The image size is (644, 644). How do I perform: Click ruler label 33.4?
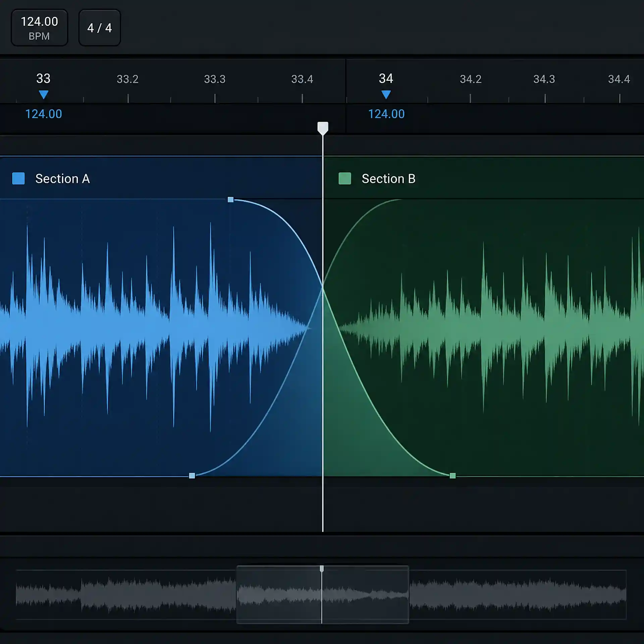click(x=302, y=79)
